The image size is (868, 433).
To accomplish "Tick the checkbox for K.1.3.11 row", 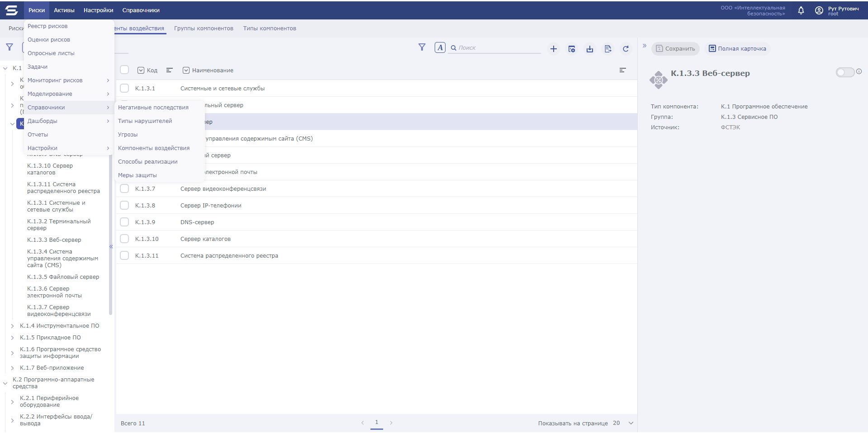I will [x=124, y=255].
